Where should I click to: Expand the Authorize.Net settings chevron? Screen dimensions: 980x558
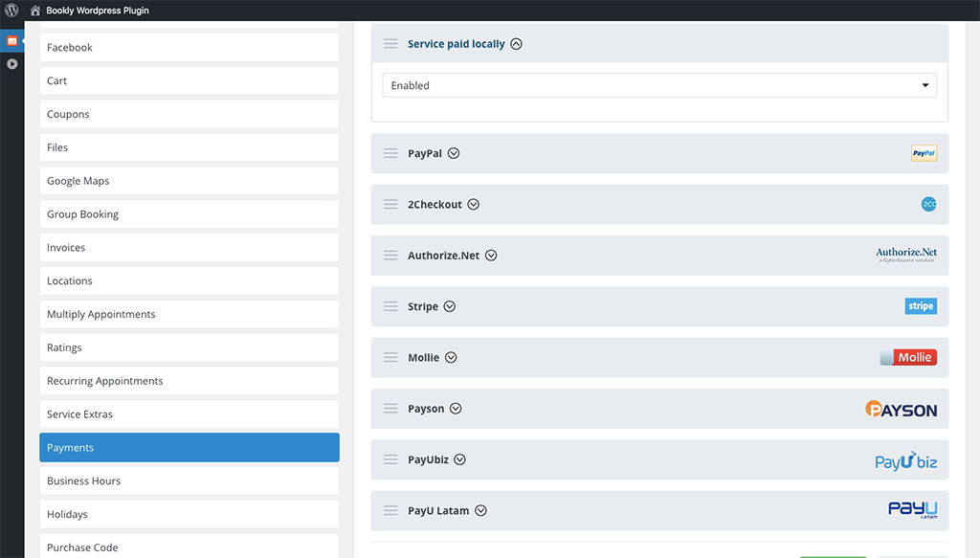(491, 255)
